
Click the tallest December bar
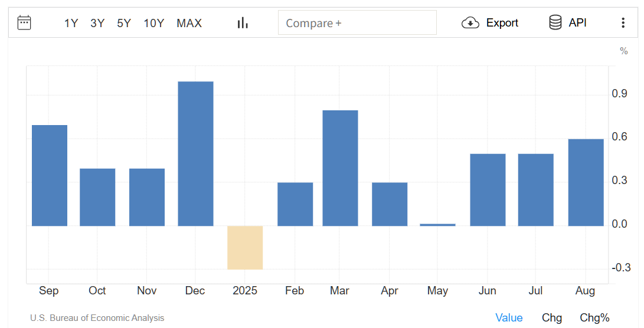(195, 153)
